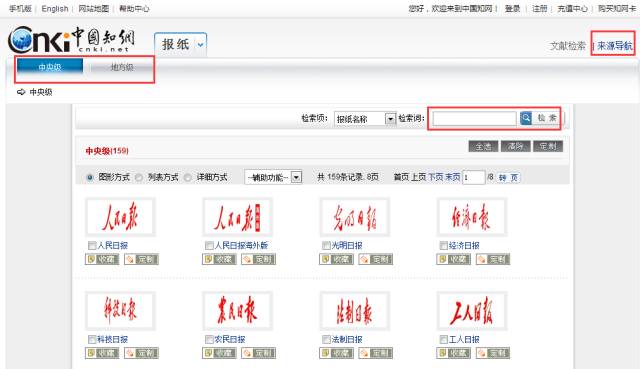Click 收藏 button under 法制日报
The width and height of the screenshot is (640, 369).
(x=336, y=353)
